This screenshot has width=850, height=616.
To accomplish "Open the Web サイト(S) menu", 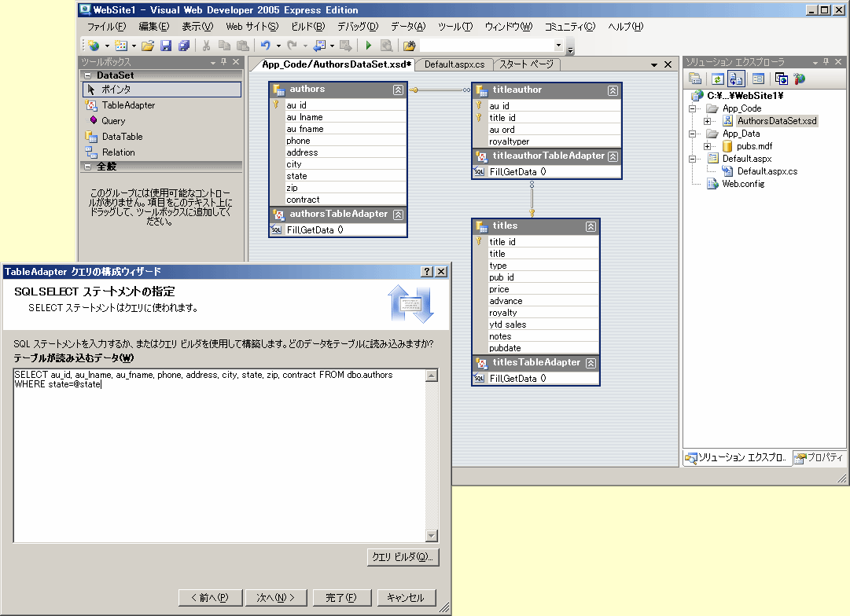I will pyautogui.click(x=252, y=27).
